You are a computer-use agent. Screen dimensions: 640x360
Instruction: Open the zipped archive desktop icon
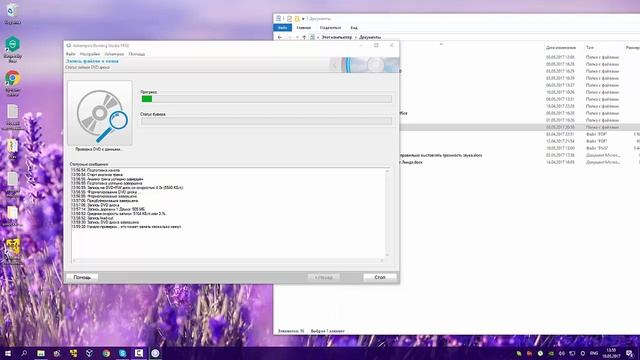(12, 149)
